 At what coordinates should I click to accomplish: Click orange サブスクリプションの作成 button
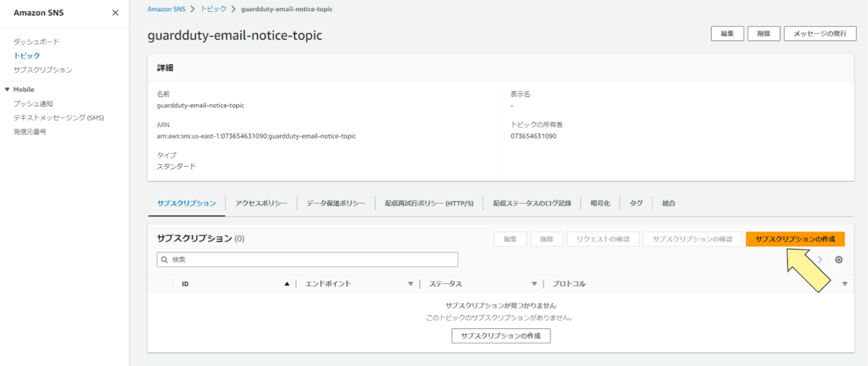tap(795, 239)
